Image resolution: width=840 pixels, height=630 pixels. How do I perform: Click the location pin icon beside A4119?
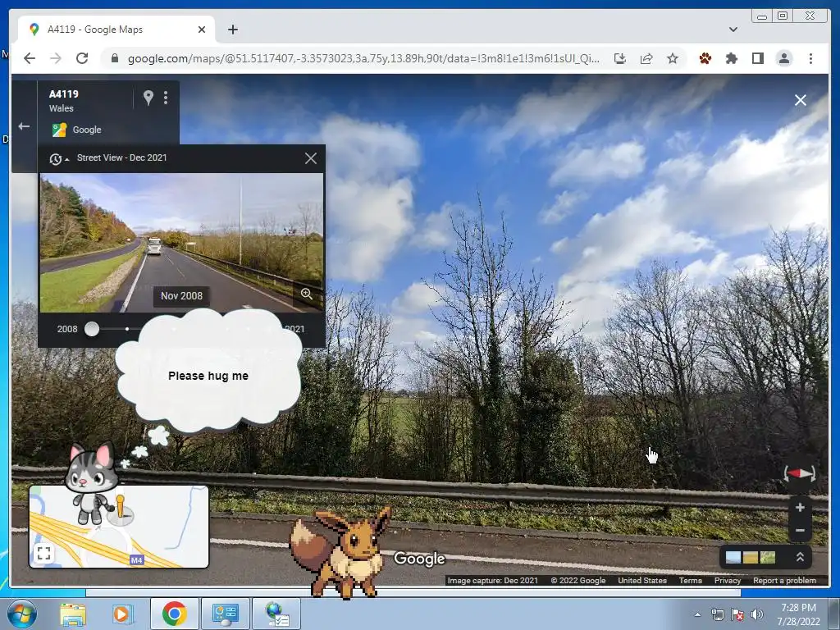(x=148, y=98)
